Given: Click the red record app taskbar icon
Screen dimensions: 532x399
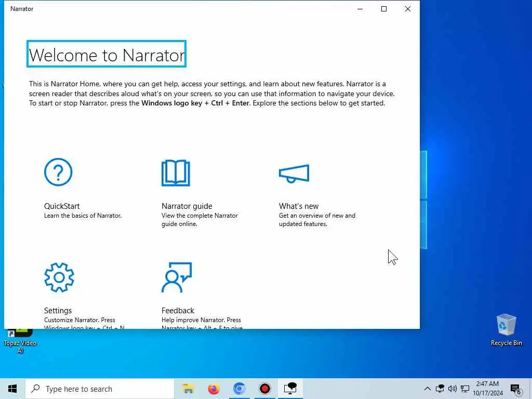Looking at the screenshot, I should click(264, 389).
